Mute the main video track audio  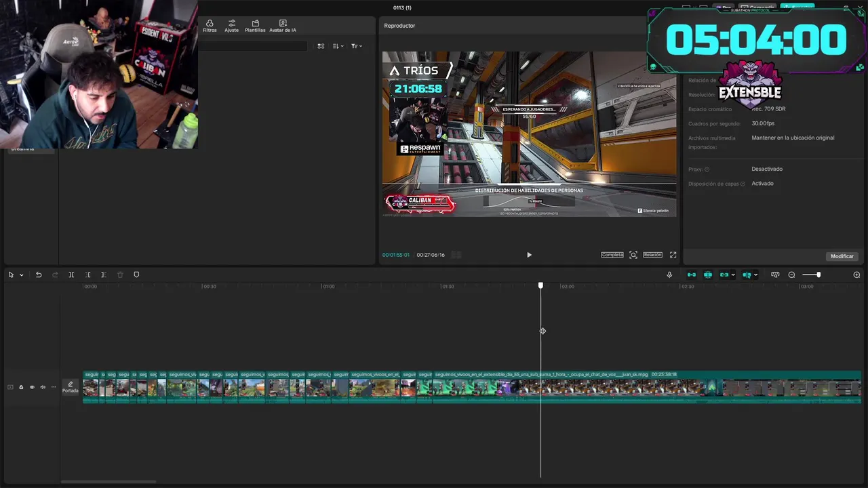[x=43, y=387]
